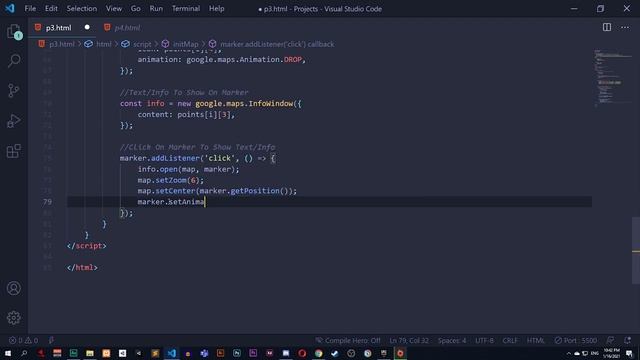The image size is (640, 360).
Task: Expand the p3.html breadcrumb
Action: pos(62,44)
